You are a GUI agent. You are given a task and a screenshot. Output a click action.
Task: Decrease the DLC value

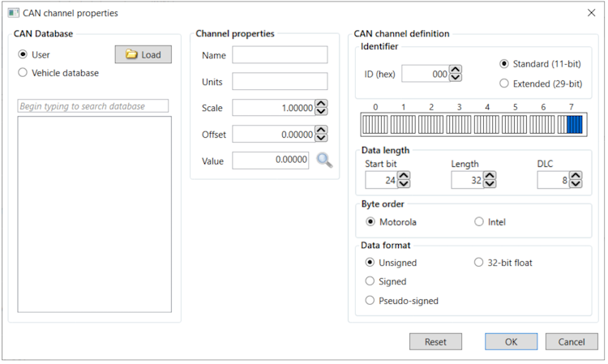click(576, 184)
